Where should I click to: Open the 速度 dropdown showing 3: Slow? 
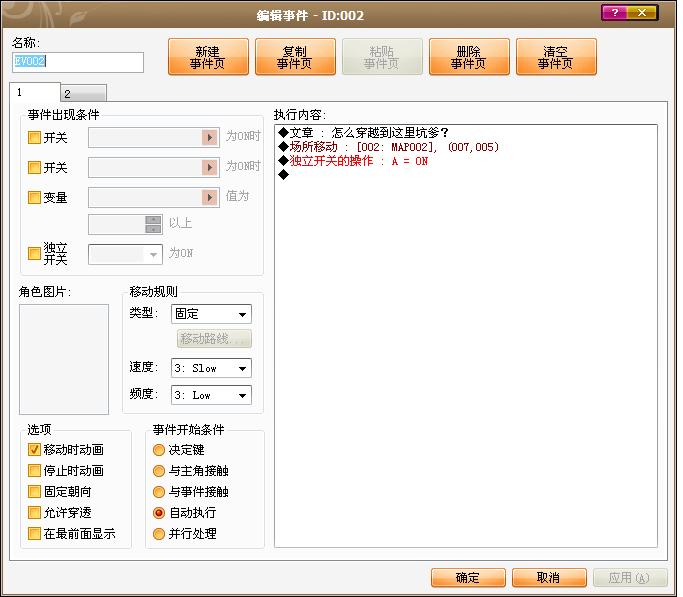coord(211,368)
